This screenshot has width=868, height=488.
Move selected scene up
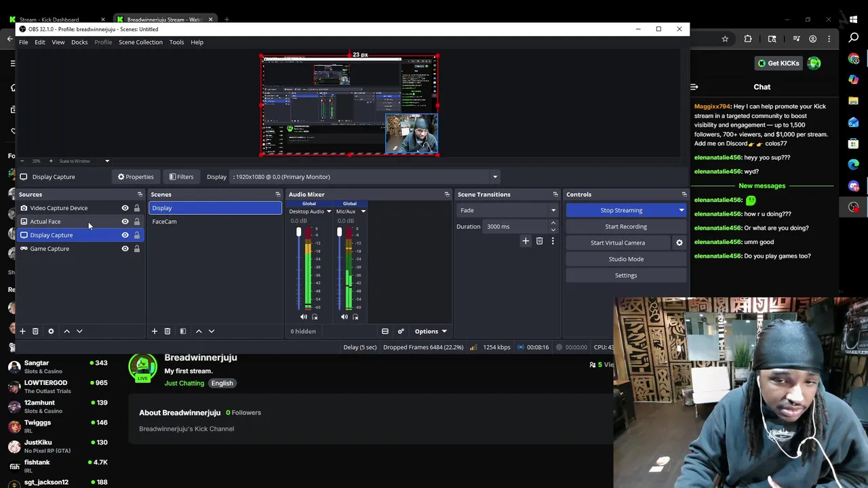click(x=199, y=331)
